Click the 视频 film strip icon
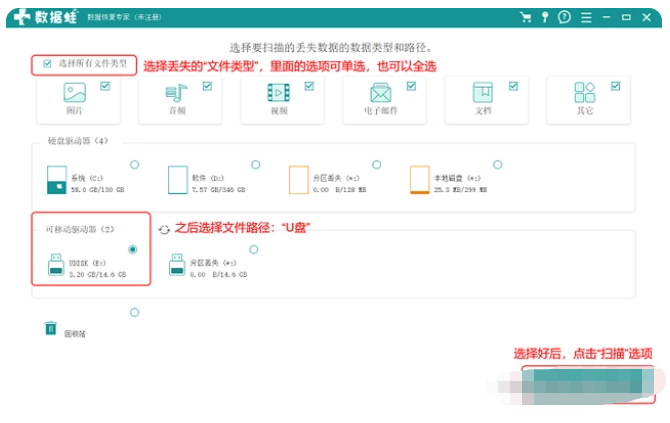 pos(279,93)
